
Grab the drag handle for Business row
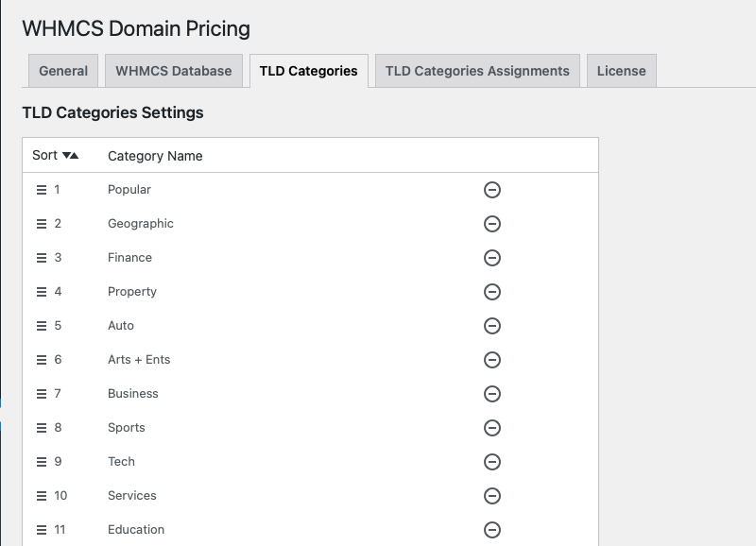[42, 394]
